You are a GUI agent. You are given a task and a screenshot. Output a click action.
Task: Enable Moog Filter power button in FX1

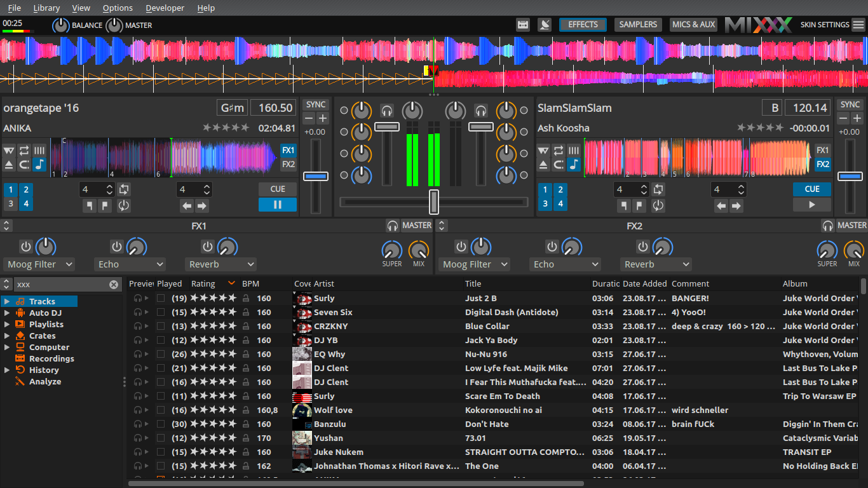point(25,247)
